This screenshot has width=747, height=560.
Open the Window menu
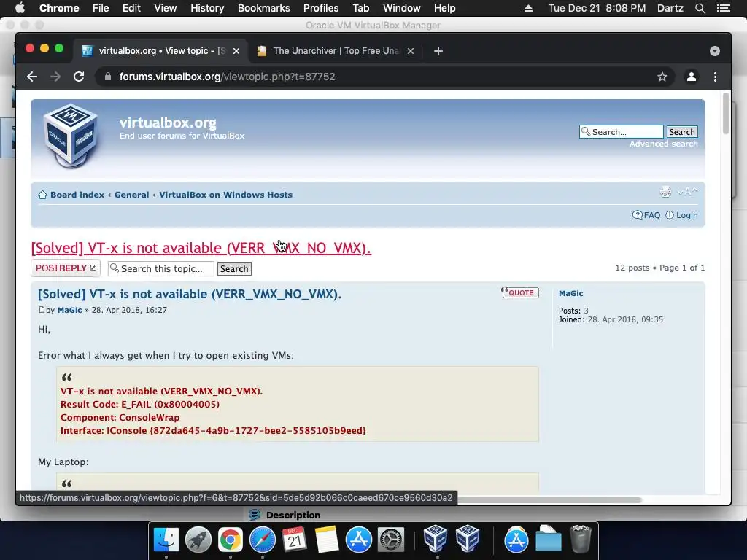[x=402, y=8]
